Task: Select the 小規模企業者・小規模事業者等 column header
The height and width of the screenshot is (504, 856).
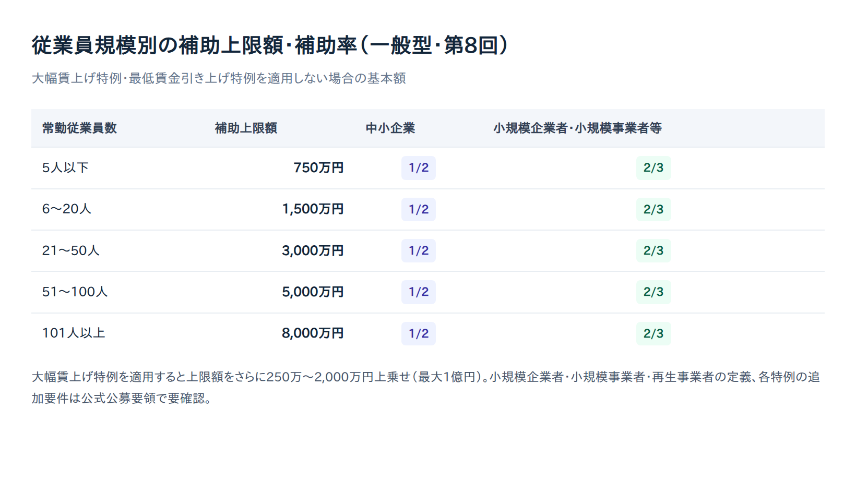Action: point(577,128)
